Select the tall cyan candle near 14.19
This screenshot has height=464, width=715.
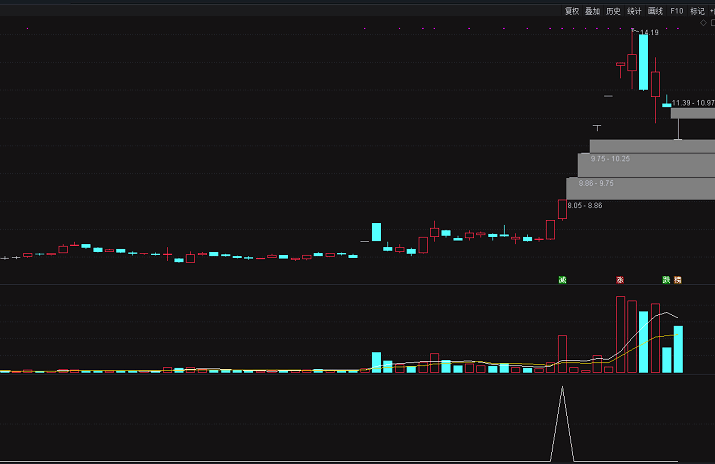coord(643,62)
